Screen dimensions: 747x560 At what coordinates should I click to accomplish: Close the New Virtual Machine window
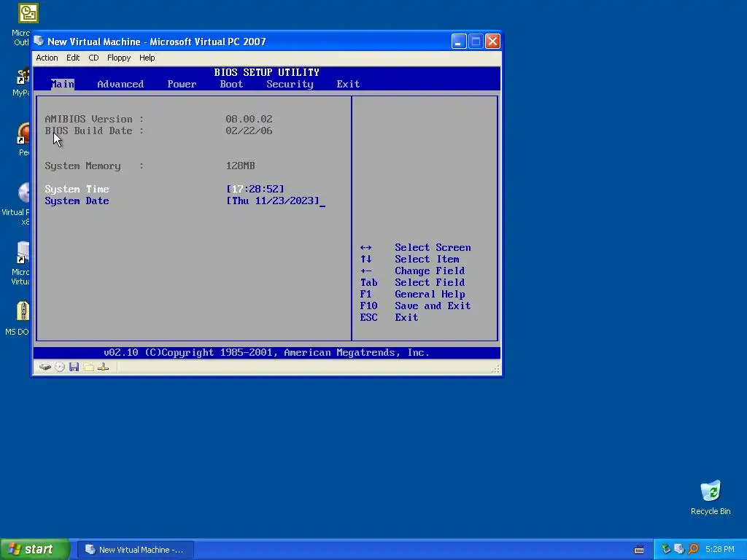coord(492,42)
